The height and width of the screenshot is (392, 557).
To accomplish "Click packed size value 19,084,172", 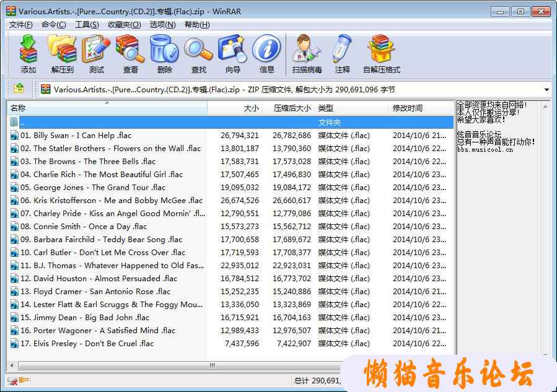I will click(292, 188).
